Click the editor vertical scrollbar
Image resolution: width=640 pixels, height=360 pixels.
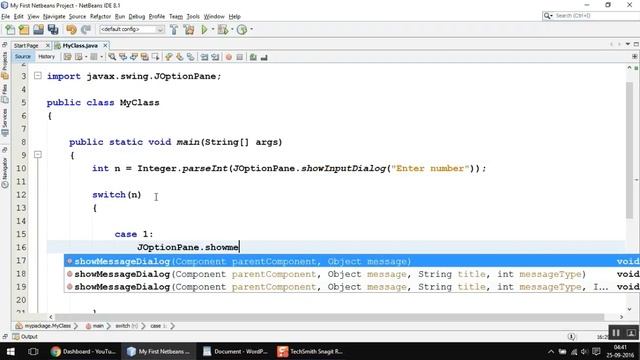tap(629, 149)
